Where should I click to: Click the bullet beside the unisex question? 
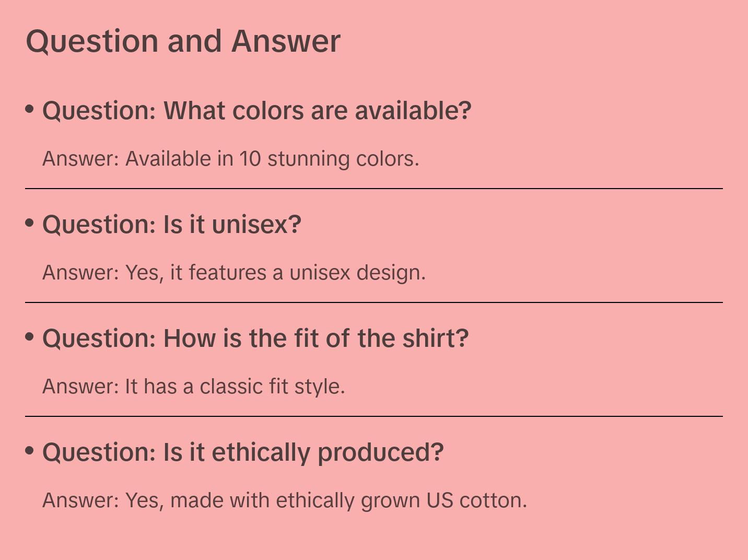[x=30, y=223]
